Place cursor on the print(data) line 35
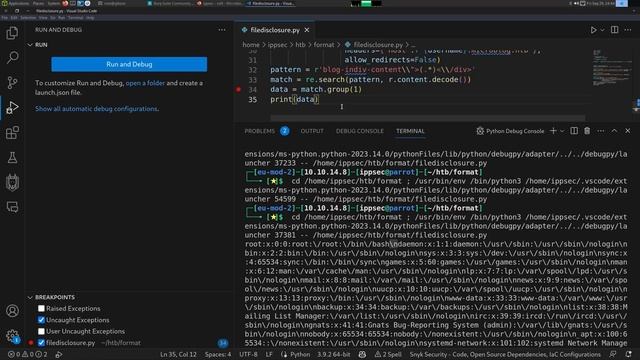The height and width of the screenshot is (360, 640). 294,99
